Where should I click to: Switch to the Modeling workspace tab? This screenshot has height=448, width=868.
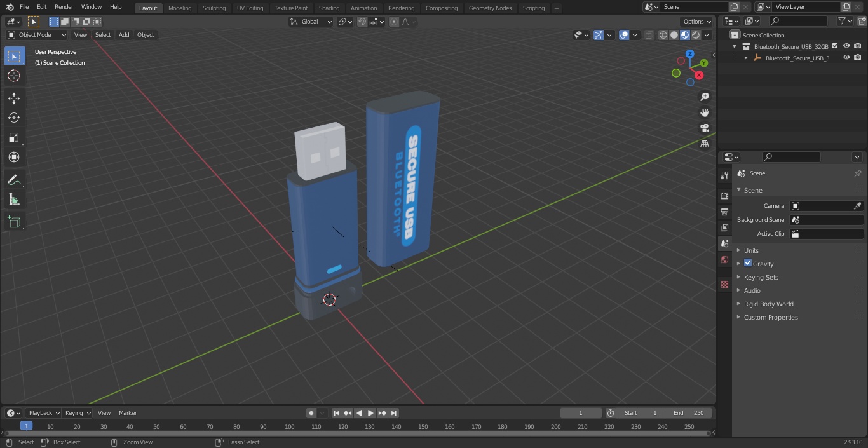click(x=180, y=8)
